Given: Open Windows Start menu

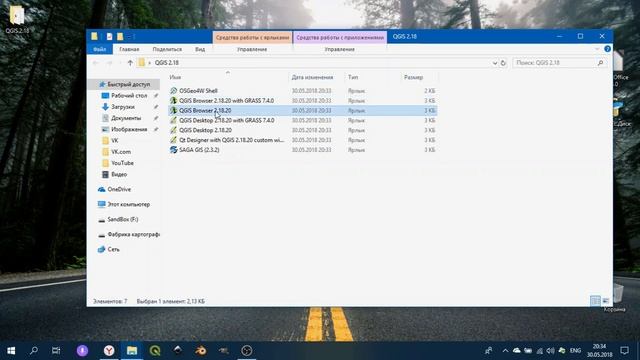Looking at the screenshot, I should point(11,351).
